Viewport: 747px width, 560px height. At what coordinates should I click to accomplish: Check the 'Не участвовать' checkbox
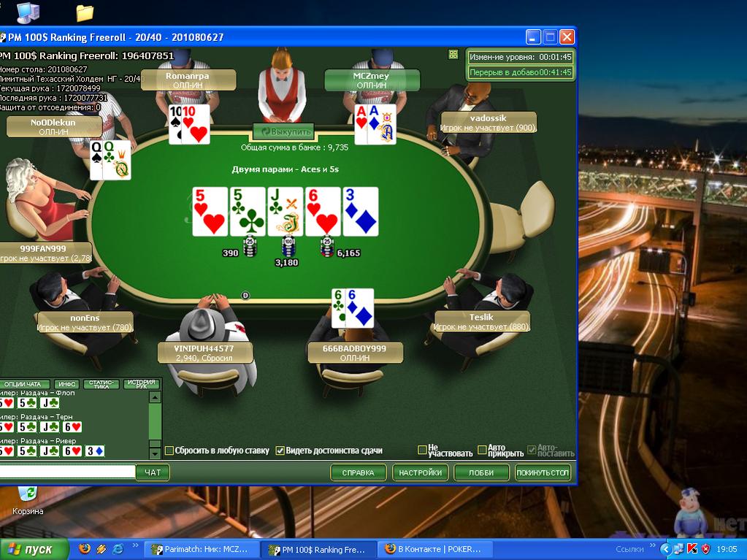point(422,450)
